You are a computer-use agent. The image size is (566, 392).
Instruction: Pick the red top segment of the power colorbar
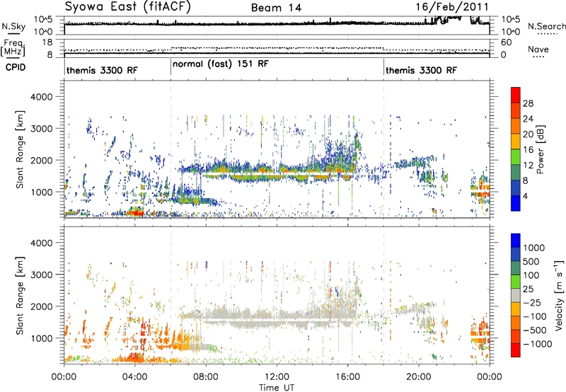coord(516,96)
